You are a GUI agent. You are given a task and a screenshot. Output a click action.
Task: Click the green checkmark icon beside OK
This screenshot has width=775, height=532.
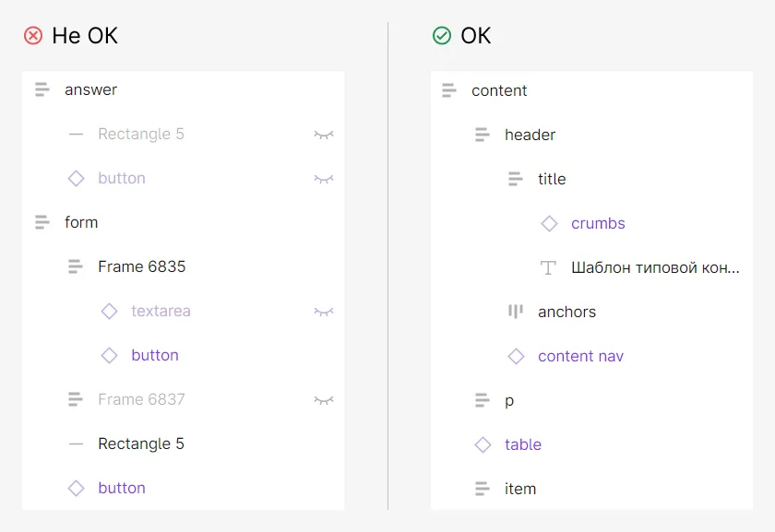441,36
